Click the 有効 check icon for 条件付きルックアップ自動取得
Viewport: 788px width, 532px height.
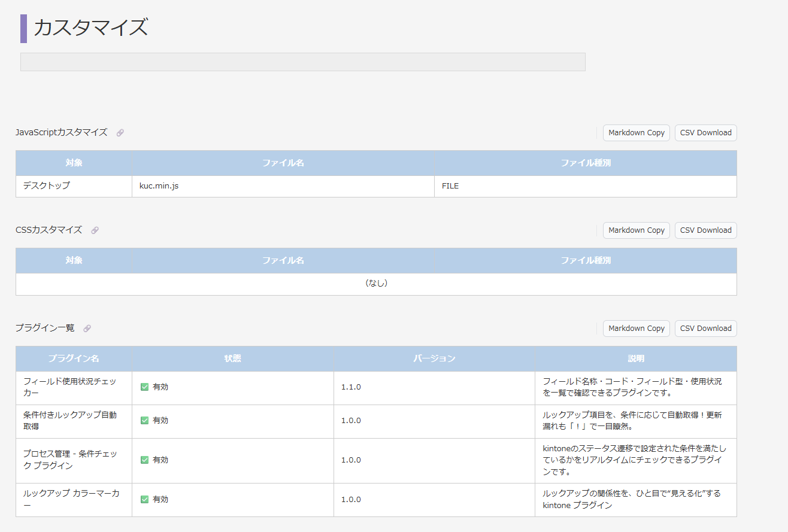(144, 421)
